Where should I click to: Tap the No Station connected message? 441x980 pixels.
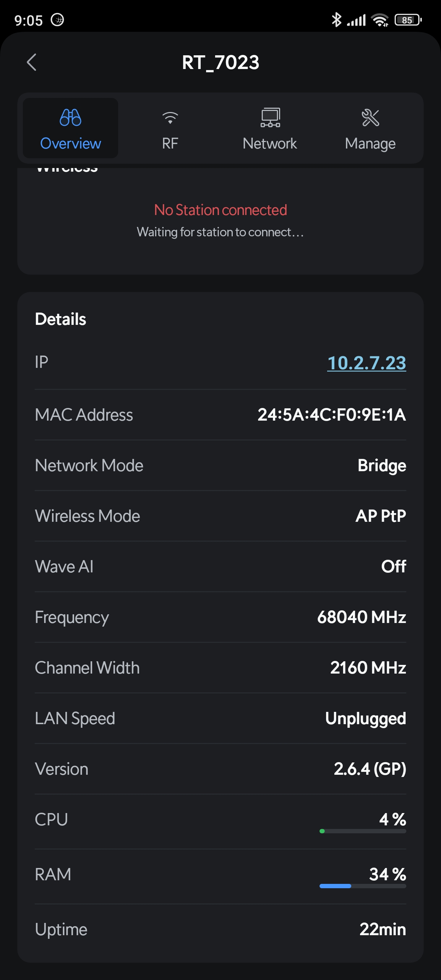pyautogui.click(x=220, y=210)
